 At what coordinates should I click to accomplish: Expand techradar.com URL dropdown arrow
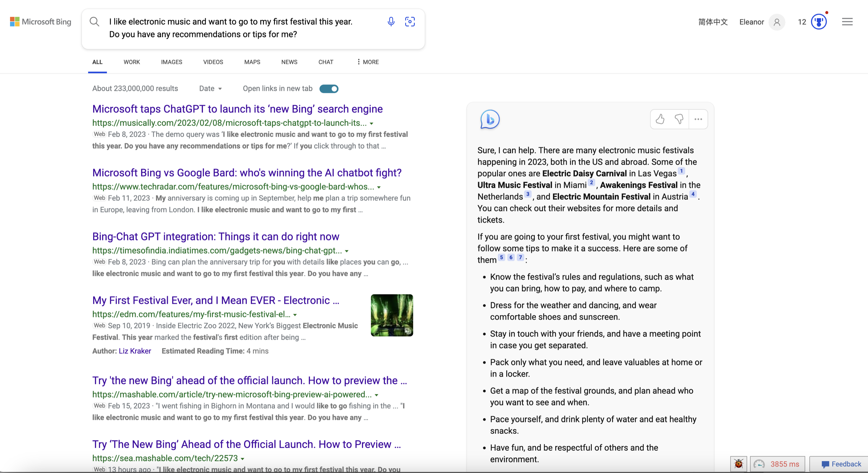[379, 187]
